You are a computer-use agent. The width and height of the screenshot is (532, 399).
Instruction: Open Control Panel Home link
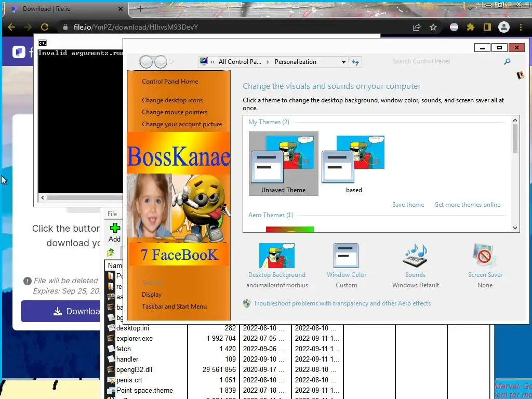pyautogui.click(x=170, y=82)
